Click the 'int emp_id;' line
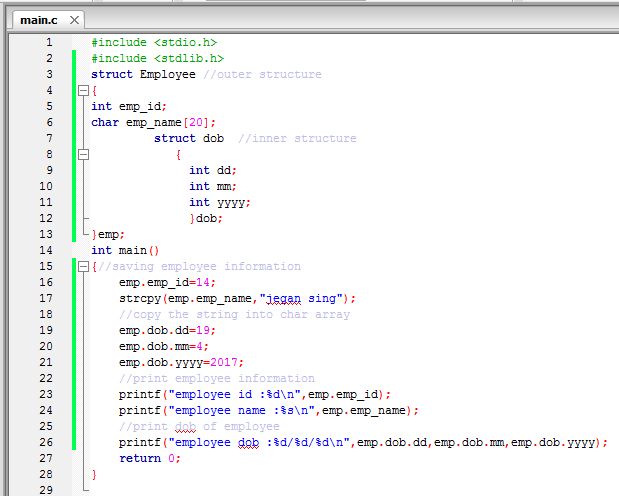Image resolution: width=619 pixels, height=496 pixels. tap(129, 106)
